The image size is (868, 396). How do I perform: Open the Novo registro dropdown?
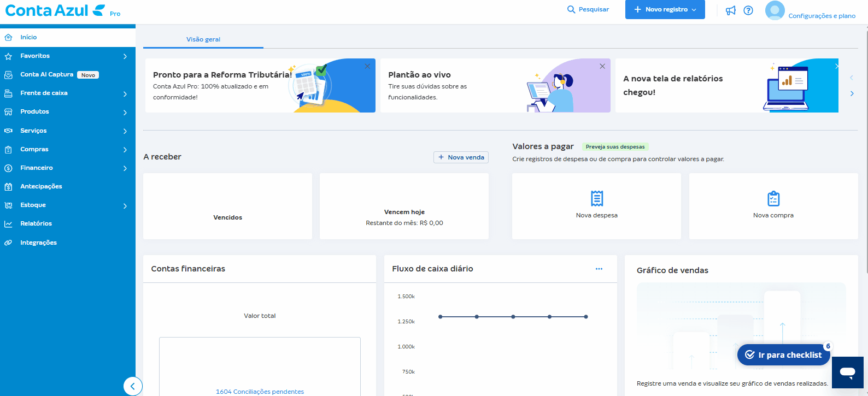tap(665, 9)
